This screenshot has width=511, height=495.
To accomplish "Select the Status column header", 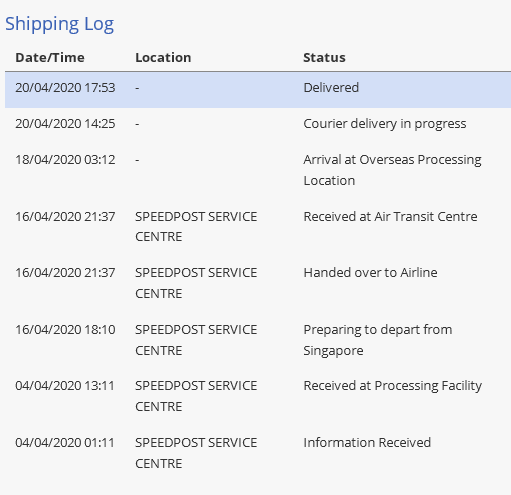I will click(324, 58).
